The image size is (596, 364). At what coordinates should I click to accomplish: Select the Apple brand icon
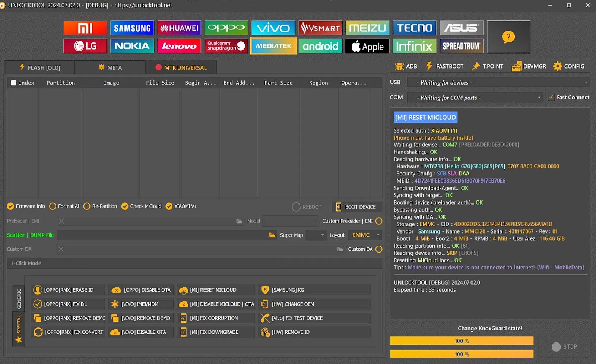pos(367,46)
